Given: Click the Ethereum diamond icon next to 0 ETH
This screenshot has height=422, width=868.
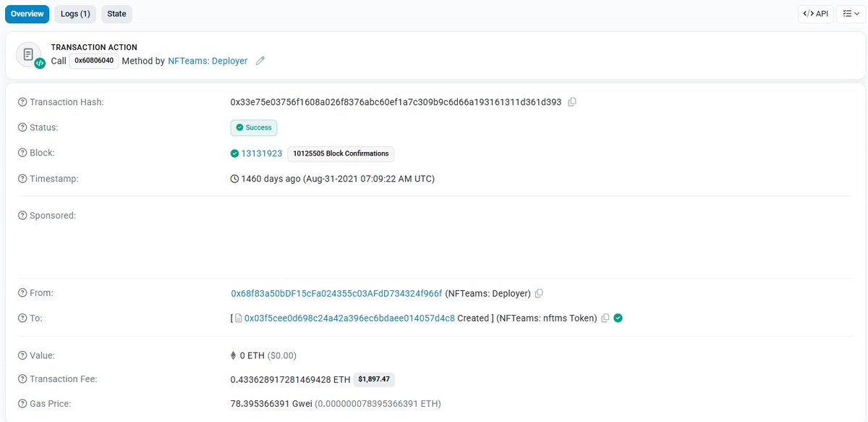Looking at the screenshot, I should (x=233, y=356).
